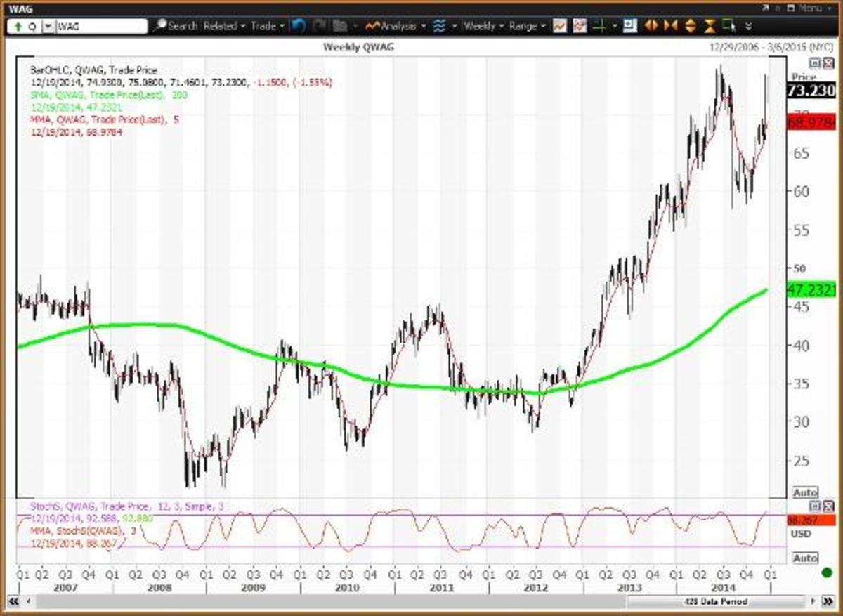Viewport: 843px width, 616px height.
Task: Select the green crosshair cursor tool
Action: 599,26
